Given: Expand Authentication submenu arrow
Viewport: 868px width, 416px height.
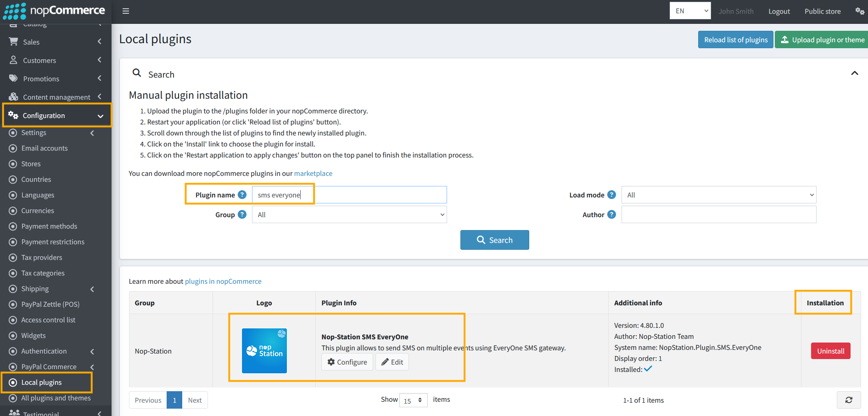Looking at the screenshot, I should coord(92,351).
